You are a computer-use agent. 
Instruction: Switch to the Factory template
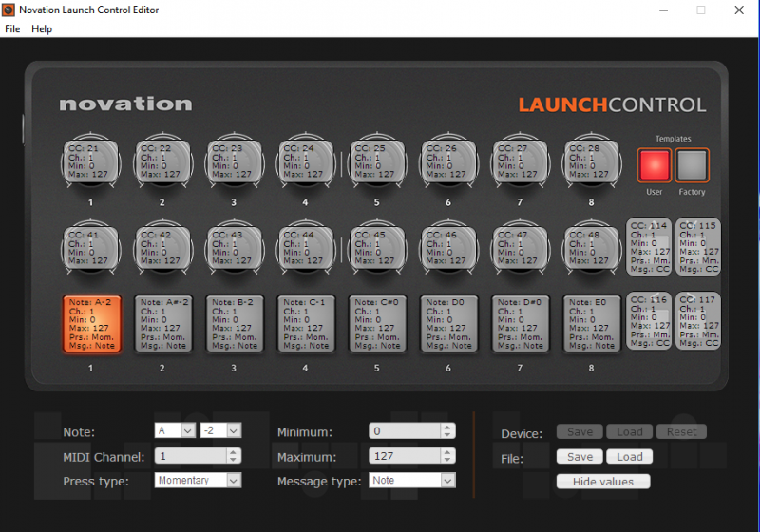coord(693,165)
